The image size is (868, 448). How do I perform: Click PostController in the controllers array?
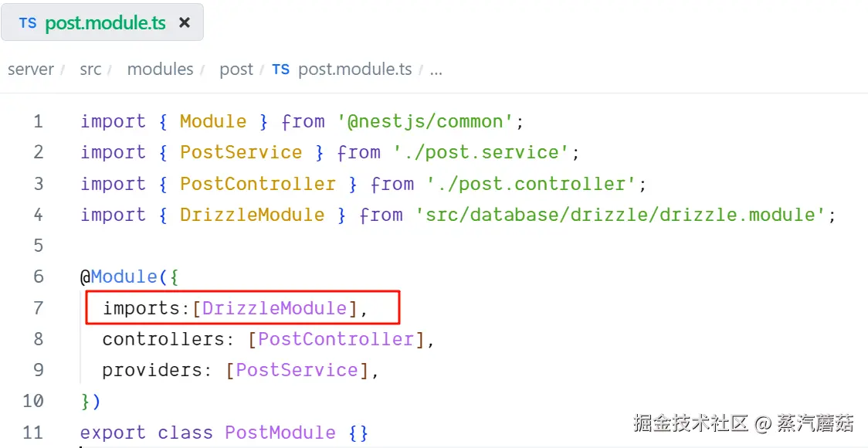point(336,339)
